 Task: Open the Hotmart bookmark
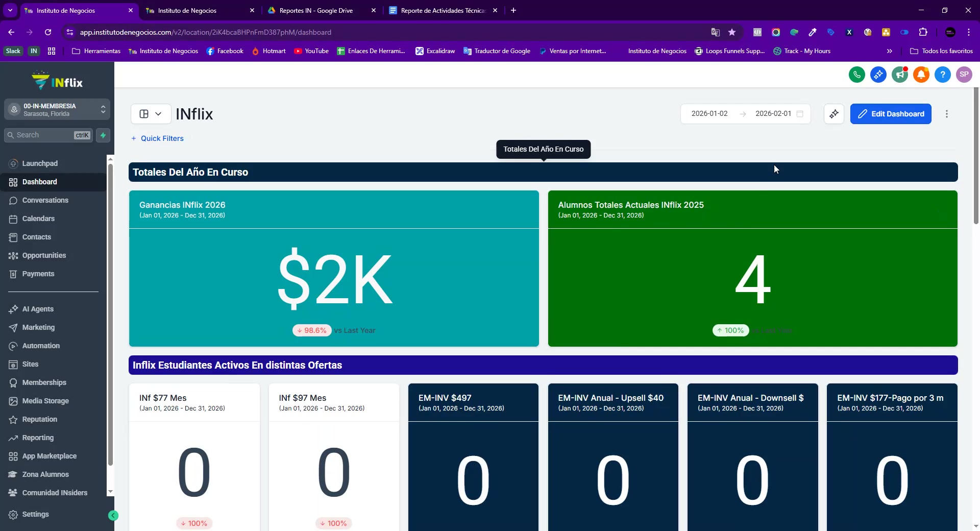269,51
